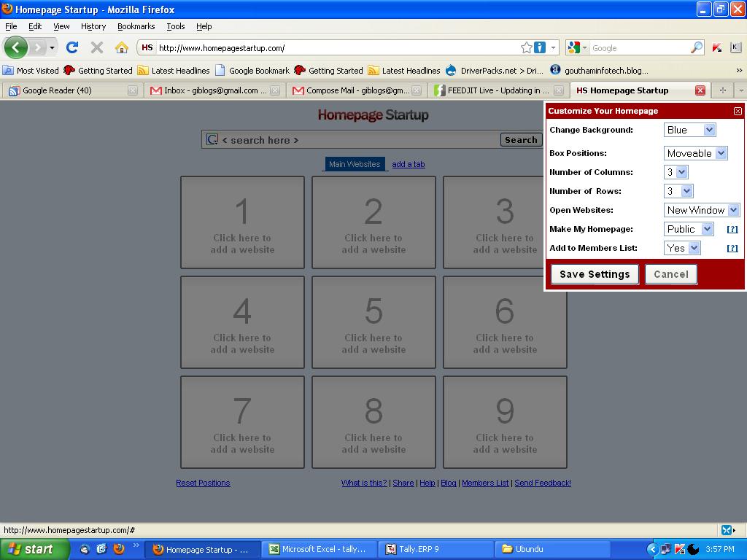Click the Cancel button
Viewport: 747px width, 560px height.
click(671, 274)
